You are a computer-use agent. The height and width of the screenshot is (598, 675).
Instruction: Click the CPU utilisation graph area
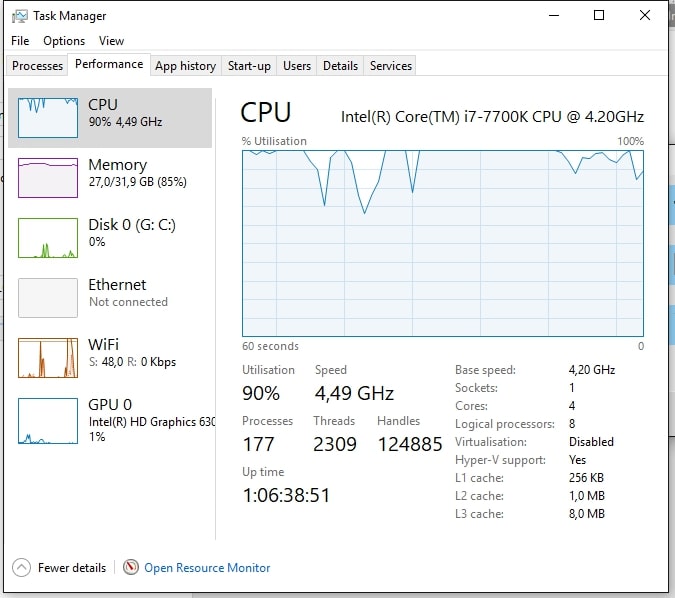point(443,243)
